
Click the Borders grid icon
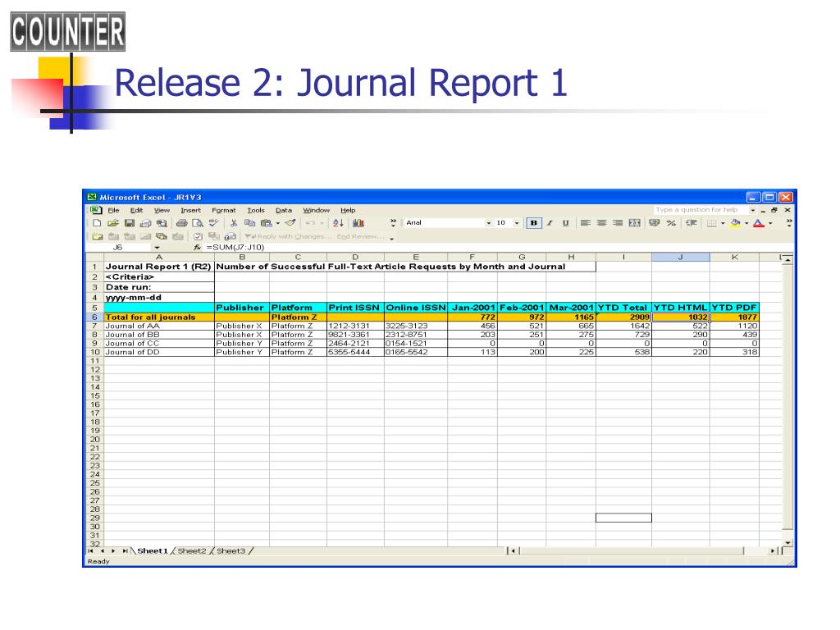click(x=711, y=223)
